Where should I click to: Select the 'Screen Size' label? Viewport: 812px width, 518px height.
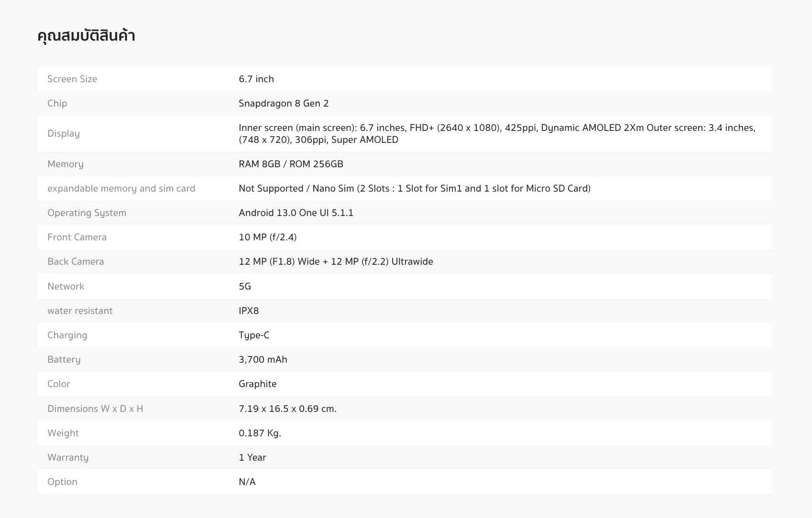pyautogui.click(x=72, y=79)
